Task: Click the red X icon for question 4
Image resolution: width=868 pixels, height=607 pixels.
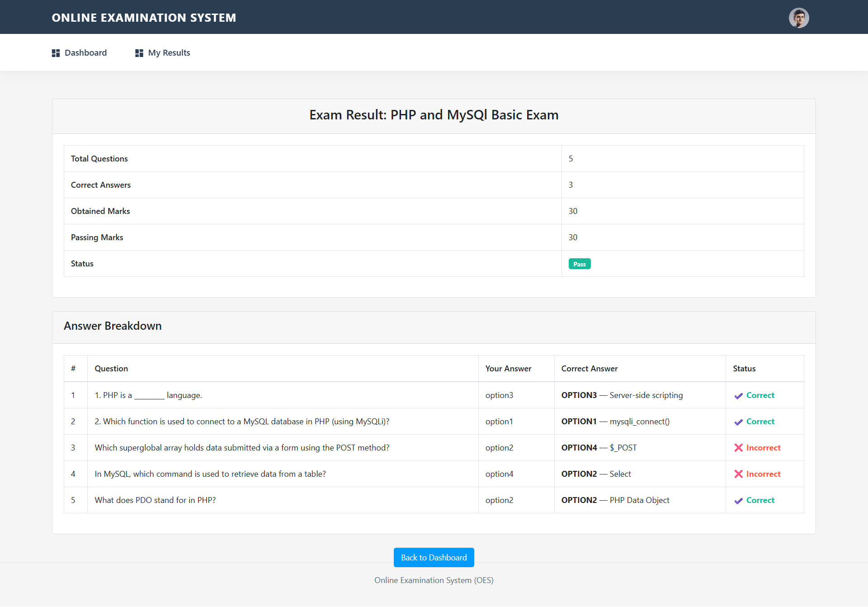Action: (738, 474)
